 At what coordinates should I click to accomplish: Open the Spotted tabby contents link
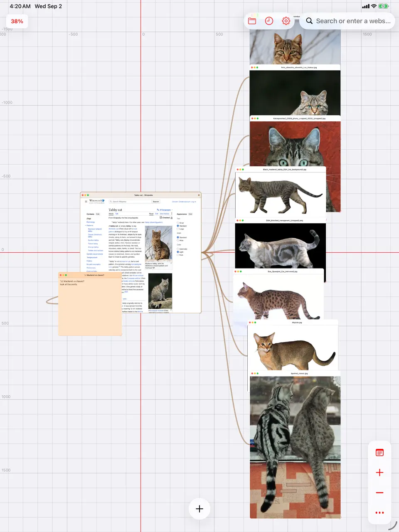[94, 240]
